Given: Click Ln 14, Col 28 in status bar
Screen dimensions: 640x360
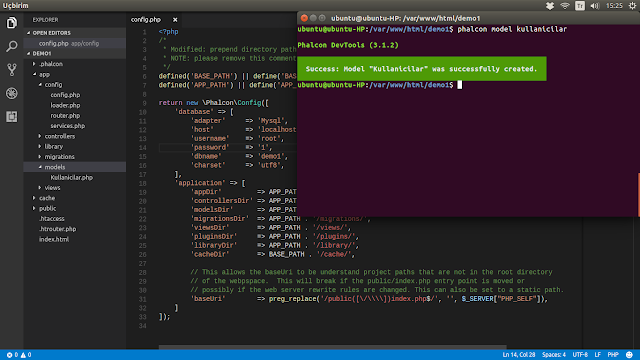Looking at the screenshot, I should [x=519, y=355].
